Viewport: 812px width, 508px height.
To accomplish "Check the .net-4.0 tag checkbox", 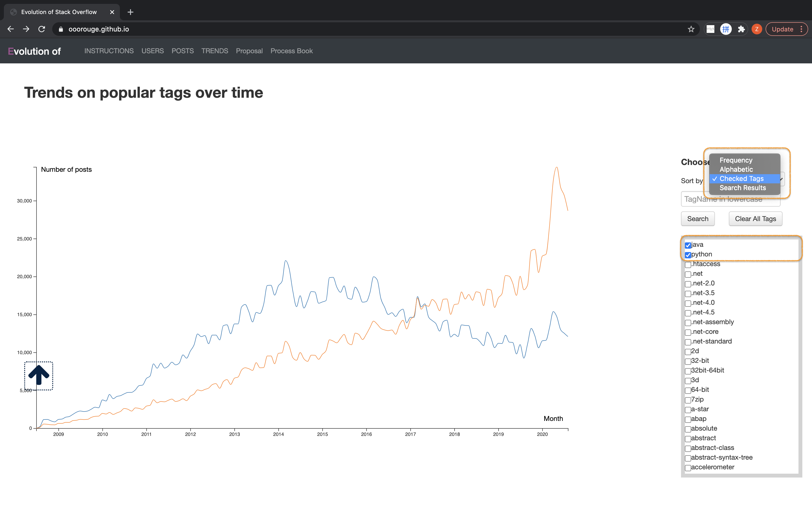I will pos(688,303).
